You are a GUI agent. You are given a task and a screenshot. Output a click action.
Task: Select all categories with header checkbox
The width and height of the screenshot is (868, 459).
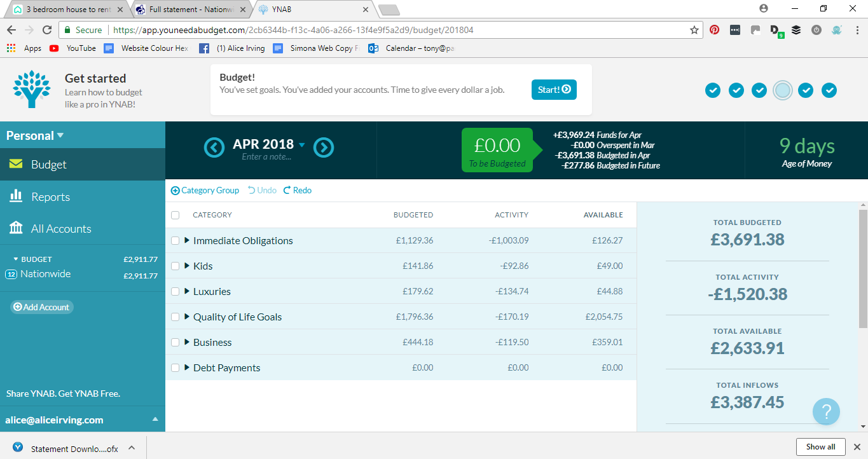tap(176, 215)
